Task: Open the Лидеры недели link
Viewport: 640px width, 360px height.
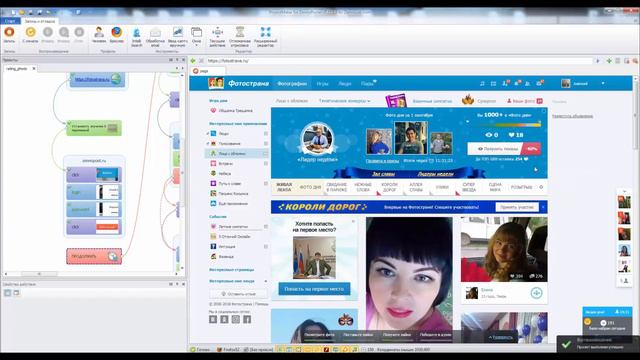Action: tap(436, 174)
